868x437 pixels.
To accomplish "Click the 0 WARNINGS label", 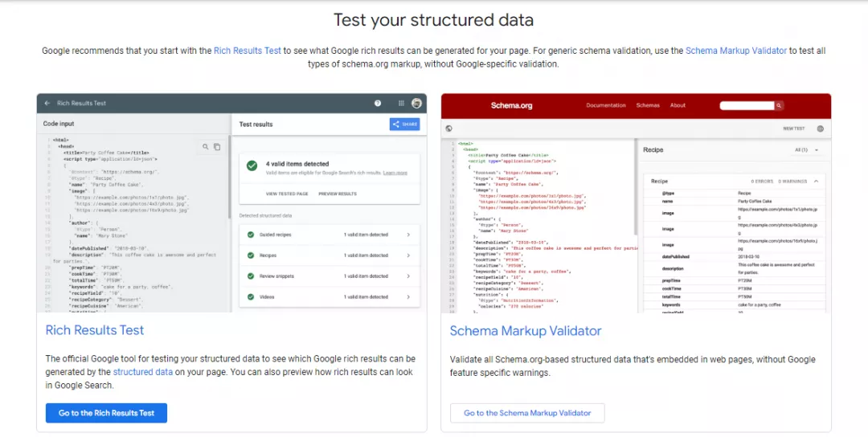I will [792, 182].
